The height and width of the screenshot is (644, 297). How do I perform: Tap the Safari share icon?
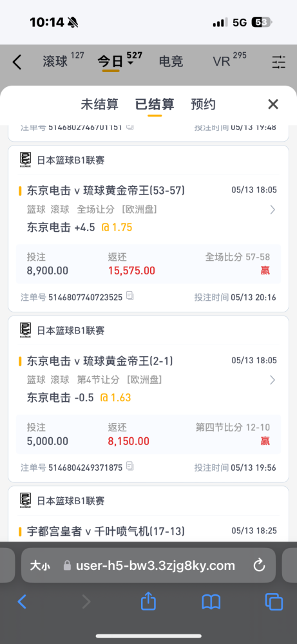(x=148, y=602)
